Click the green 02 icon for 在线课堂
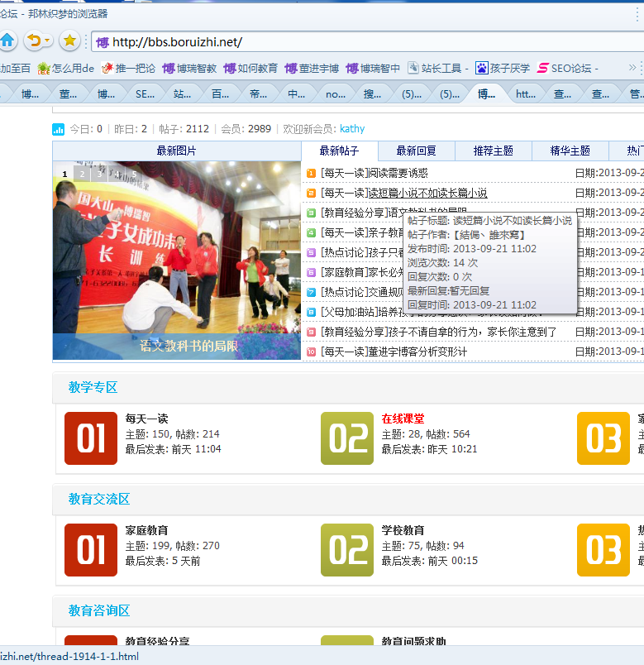This screenshot has width=644, height=665. tap(347, 438)
